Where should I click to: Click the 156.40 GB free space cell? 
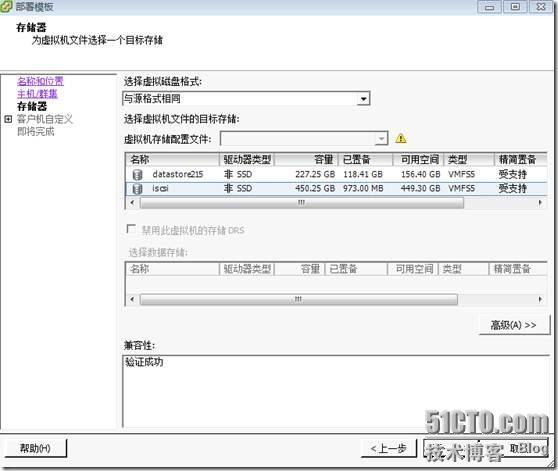click(x=421, y=174)
